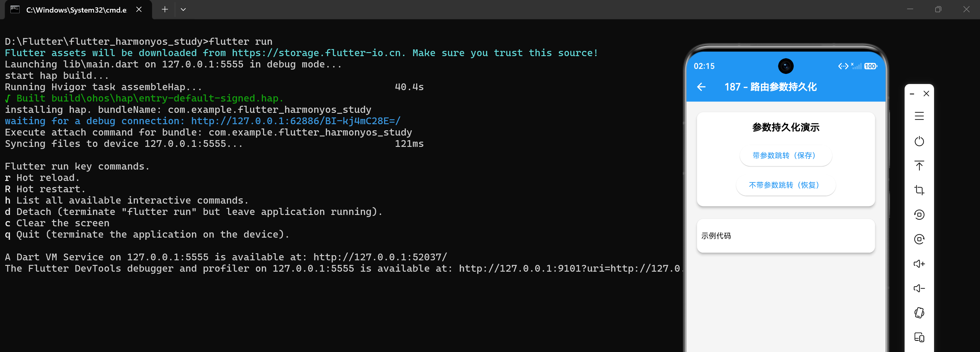Image resolution: width=980 pixels, height=352 pixels.
Task: Open the emulator toolbar hamburger menu
Action: 919,117
